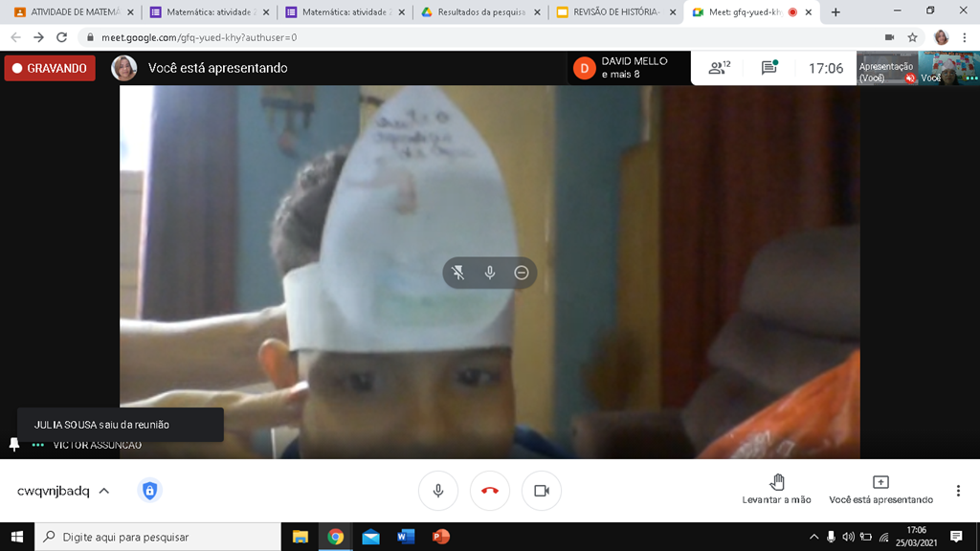Open the meeting chat panel
The height and width of the screenshot is (551, 980).
coord(768,68)
